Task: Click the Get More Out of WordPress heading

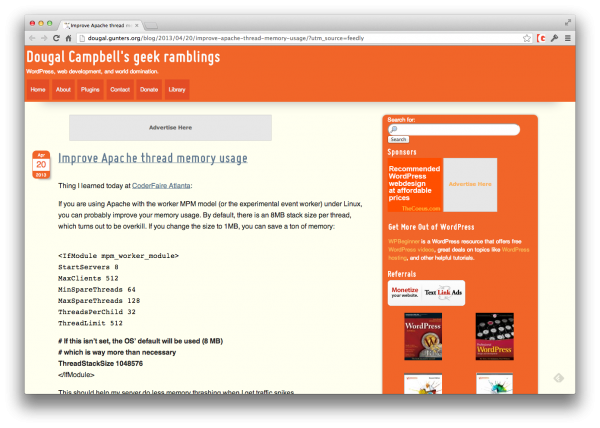Action: tap(431, 227)
